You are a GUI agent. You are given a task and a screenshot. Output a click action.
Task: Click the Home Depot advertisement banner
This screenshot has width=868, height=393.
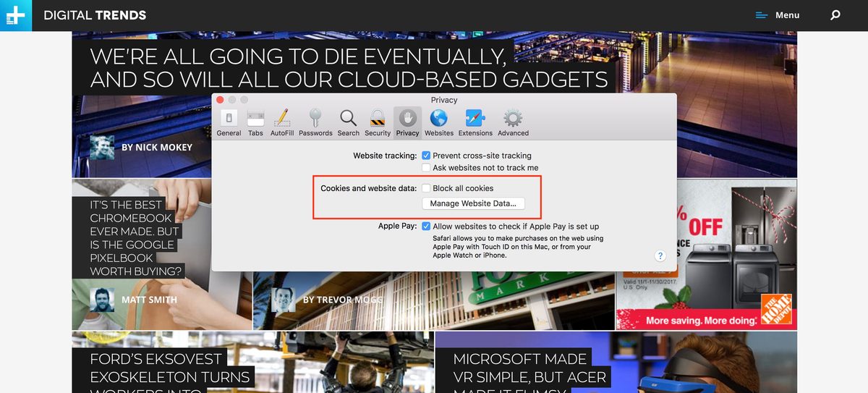point(706,255)
